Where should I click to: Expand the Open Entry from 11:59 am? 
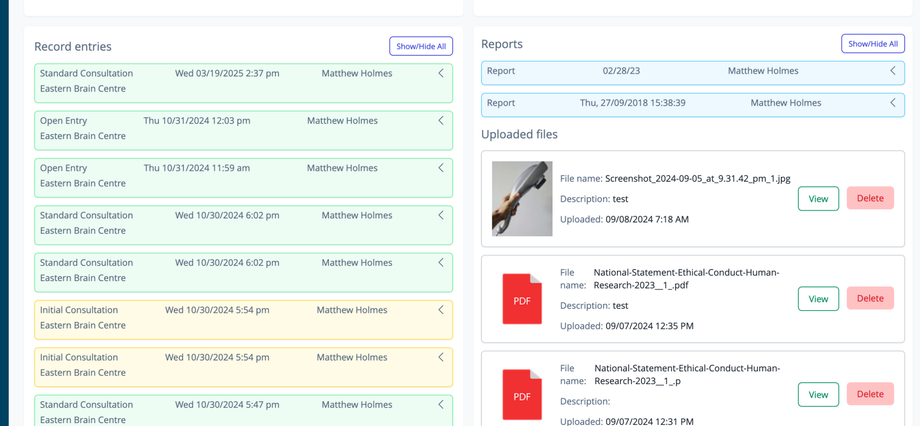(441, 168)
